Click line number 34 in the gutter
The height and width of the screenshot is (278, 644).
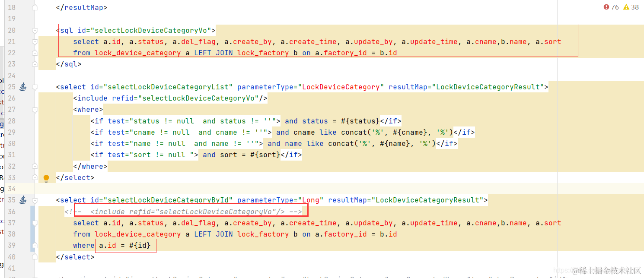coord(12,189)
